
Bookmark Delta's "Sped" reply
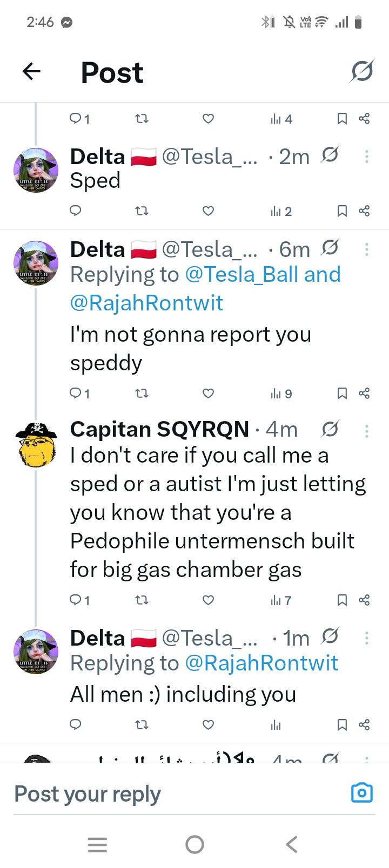(x=341, y=211)
